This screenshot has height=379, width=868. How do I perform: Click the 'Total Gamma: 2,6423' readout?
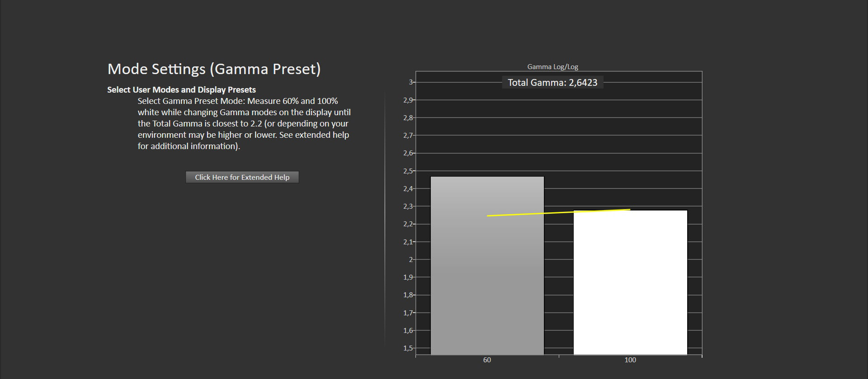pyautogui.click(x=552, y=83)
